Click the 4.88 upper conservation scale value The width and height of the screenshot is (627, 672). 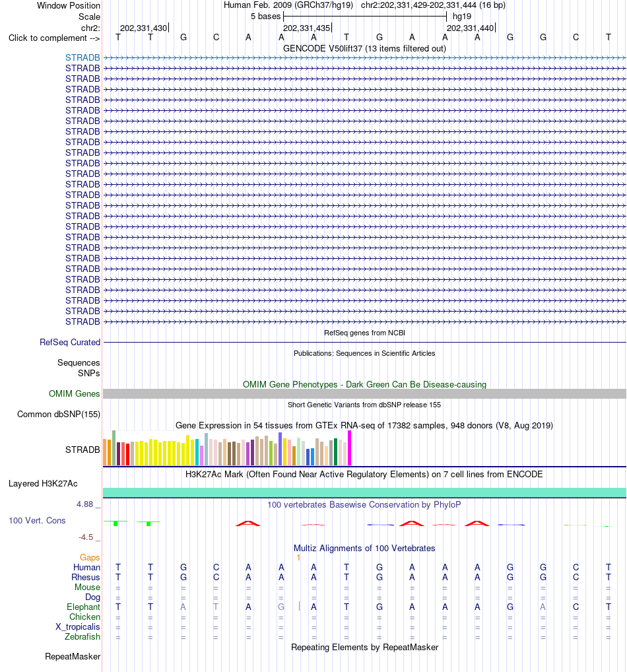85,504
